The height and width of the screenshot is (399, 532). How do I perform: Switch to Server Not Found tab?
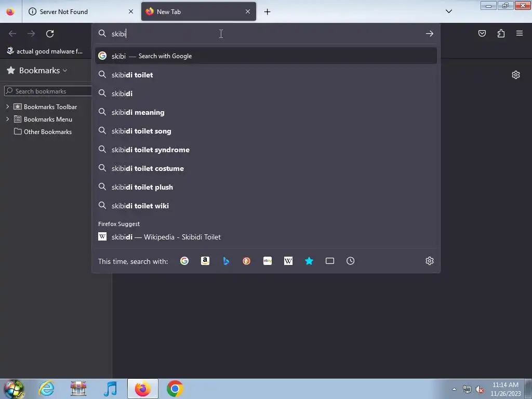(82, 11)
